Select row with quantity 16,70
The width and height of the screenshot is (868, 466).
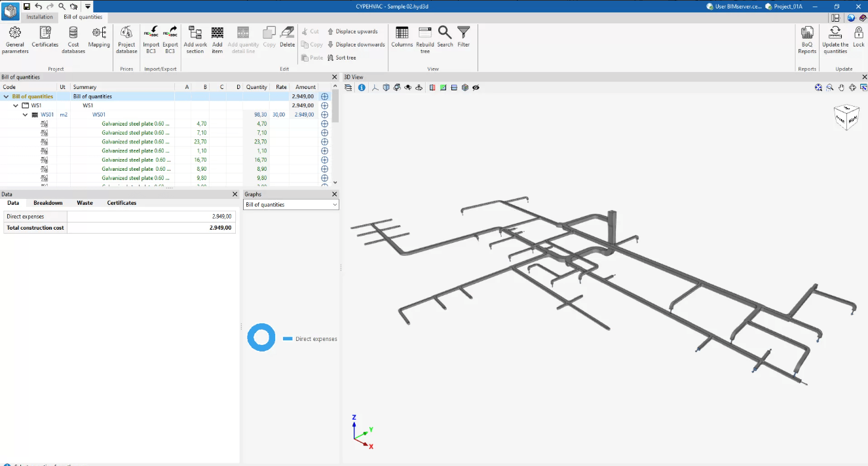(x=165, y=160)
